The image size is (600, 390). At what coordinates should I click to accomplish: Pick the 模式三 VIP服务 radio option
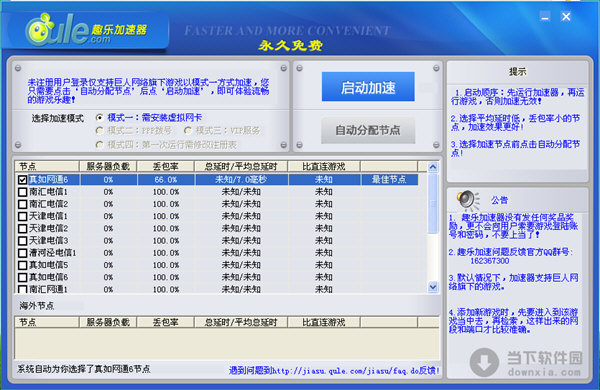[188, 131]
